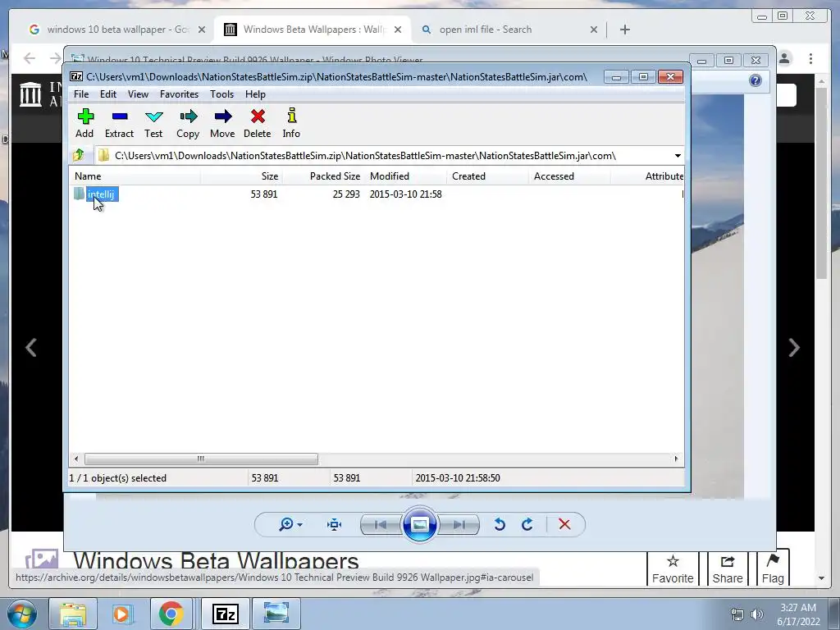The image size is (840, 630).
Task: Open a new Chrome tab
Action: coord(624,30)
